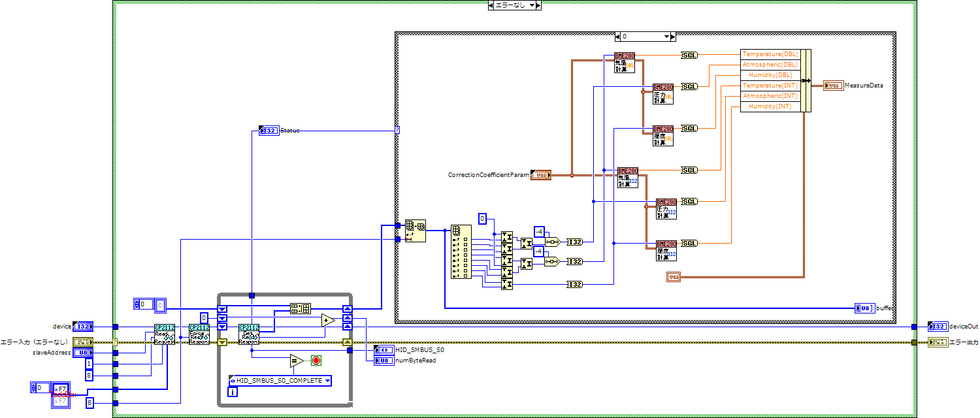The width and height of the screenshot is (980, 418).
Task: Select the CP2112 Force Read Response subVI
Action: tap(199, 334)
